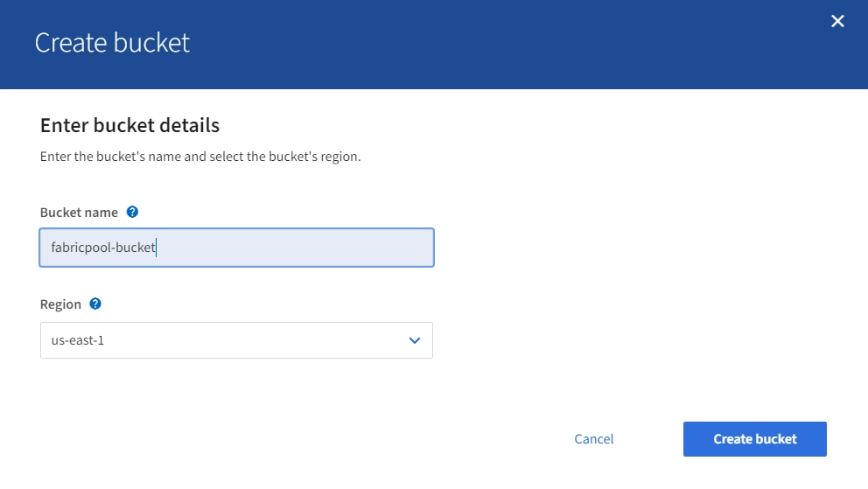Place cursor at the end of the bucket name
This screenshot has height=489, width=868.
[157, 248]
